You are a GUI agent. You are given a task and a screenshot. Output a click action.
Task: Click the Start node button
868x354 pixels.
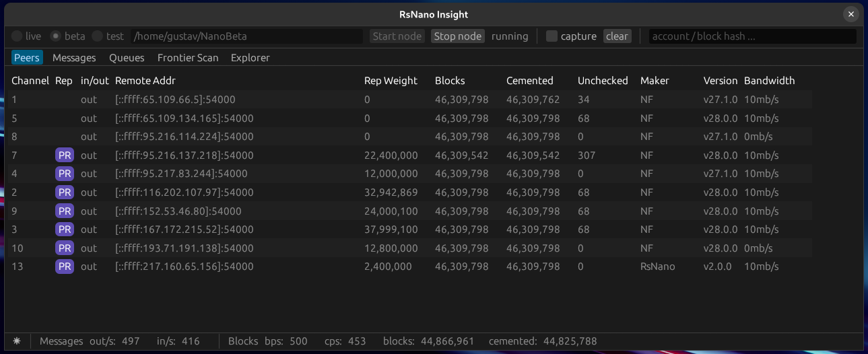tap(397, 36)
